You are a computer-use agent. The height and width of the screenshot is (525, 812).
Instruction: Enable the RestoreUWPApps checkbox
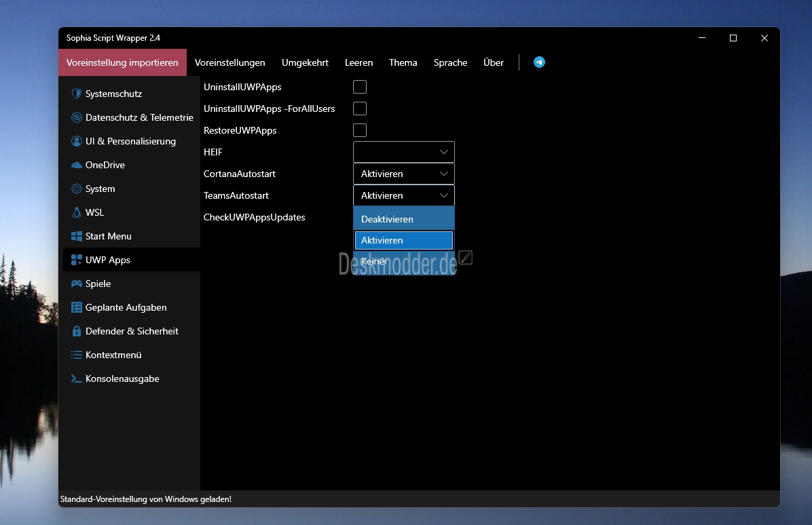click(x=360, y=130)
